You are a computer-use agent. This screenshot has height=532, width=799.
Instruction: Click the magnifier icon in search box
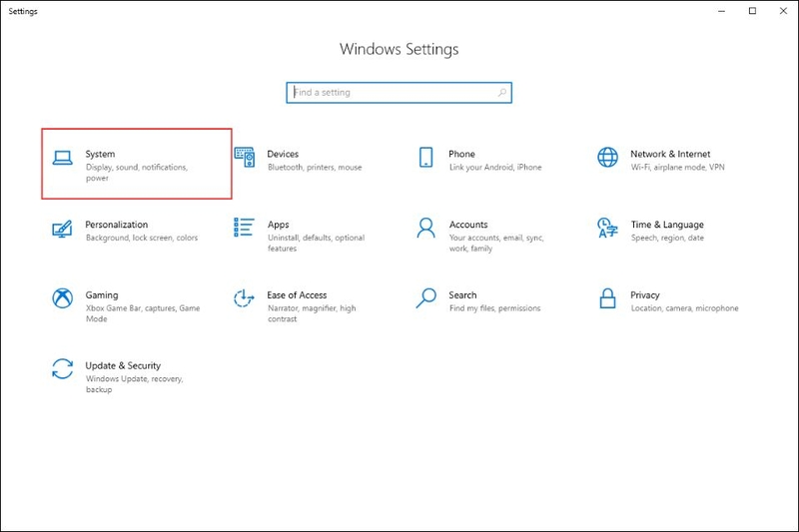pos(502,92)
